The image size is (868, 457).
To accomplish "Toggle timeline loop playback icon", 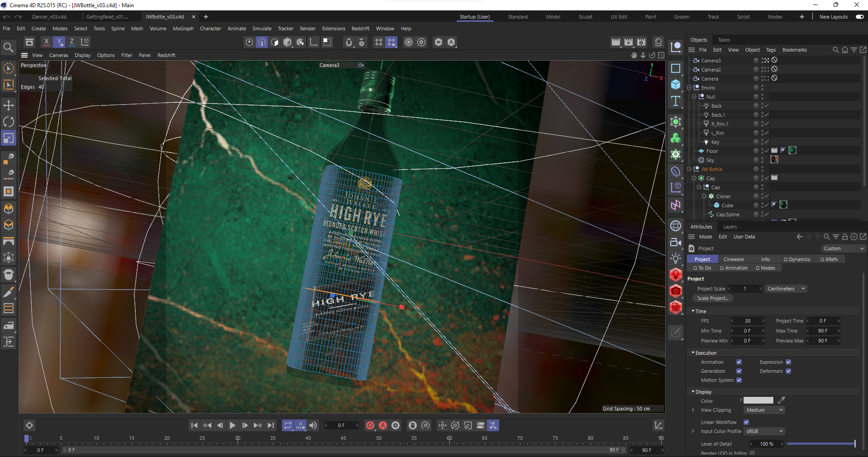I will [x=288, y=425].
